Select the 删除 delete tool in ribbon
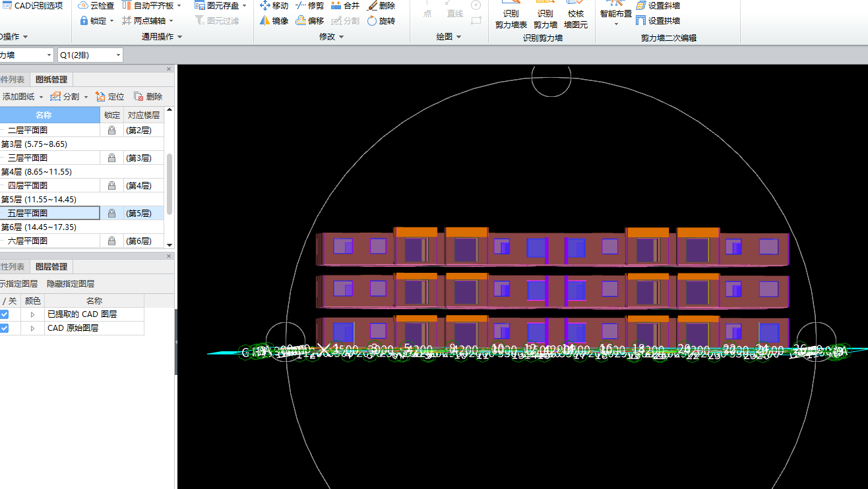Viewport: 868px width, 489px height. pos(381,5)
